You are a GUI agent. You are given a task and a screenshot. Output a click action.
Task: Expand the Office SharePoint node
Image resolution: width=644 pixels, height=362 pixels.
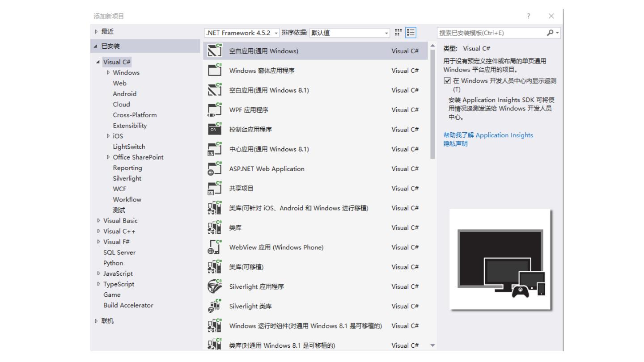[x=108, y=157]
